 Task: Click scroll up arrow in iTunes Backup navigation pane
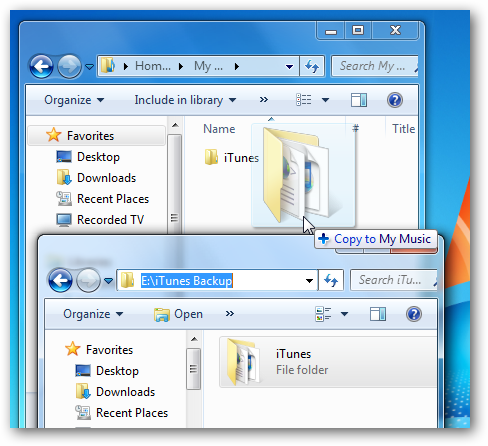point(194,339)
